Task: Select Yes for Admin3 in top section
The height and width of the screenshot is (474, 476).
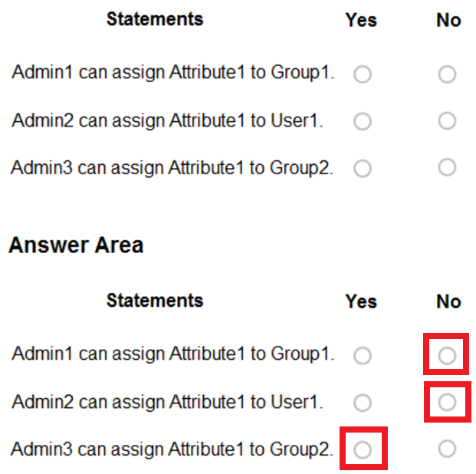Action: coord(363,168)
